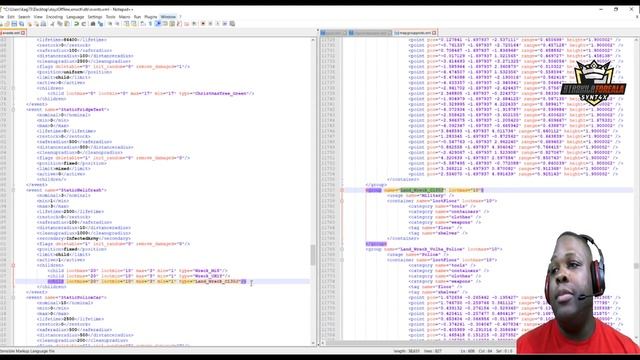Click the Save file toolbar icon
The height and width of the screenshot is (360, 640).
coord(14,24)
